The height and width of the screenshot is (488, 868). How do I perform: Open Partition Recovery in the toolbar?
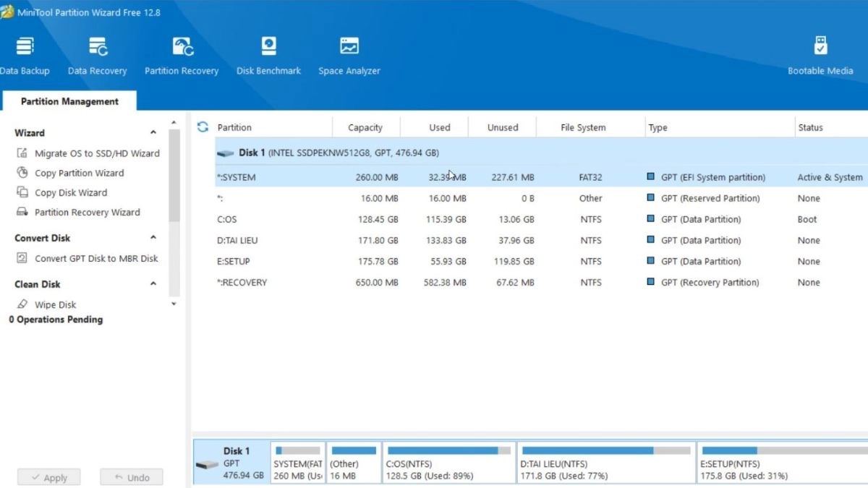182,56
